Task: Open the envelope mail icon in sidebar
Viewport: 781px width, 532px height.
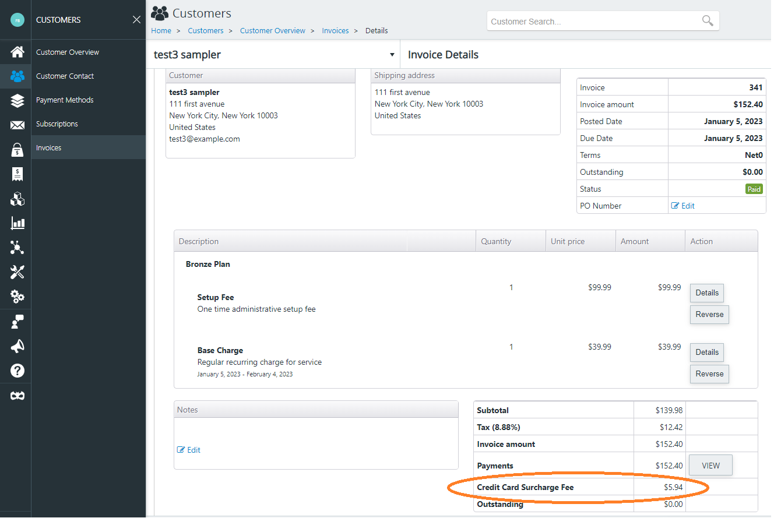Action: tap(17, 125)
